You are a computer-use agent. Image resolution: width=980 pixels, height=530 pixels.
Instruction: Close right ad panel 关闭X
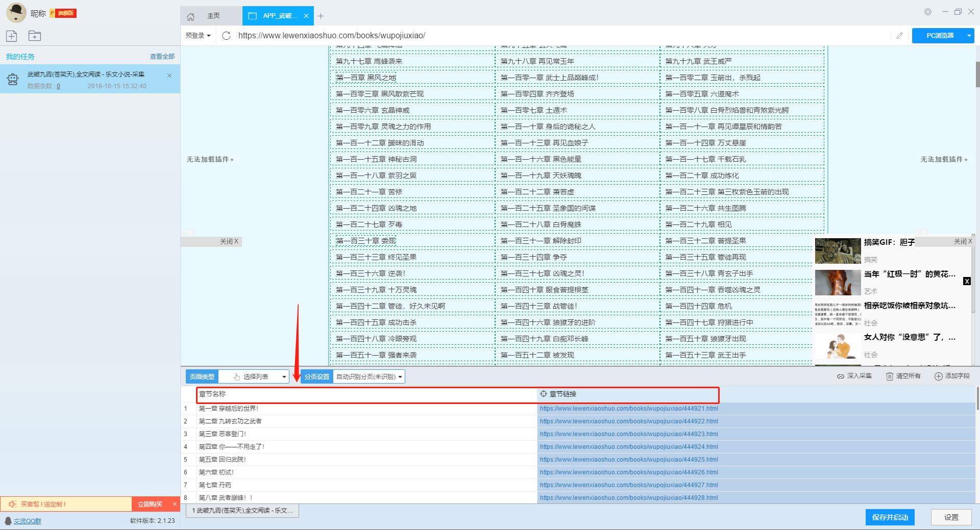[x=963, y=241]
